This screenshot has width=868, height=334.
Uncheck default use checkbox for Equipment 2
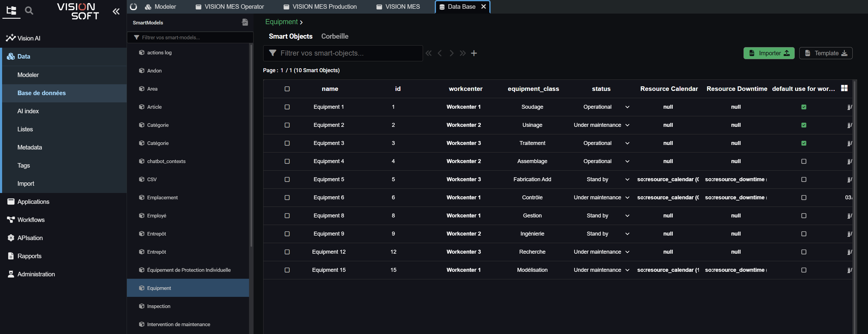coord(804,125)
